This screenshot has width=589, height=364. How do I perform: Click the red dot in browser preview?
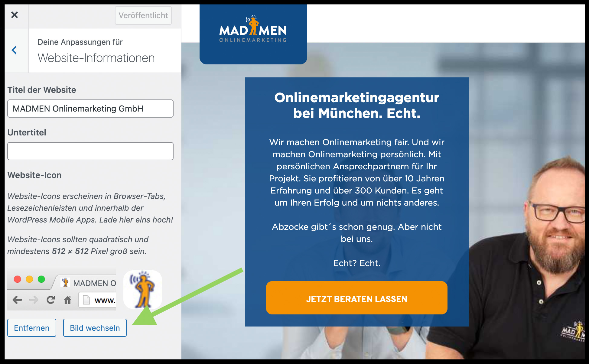(18, 279)
